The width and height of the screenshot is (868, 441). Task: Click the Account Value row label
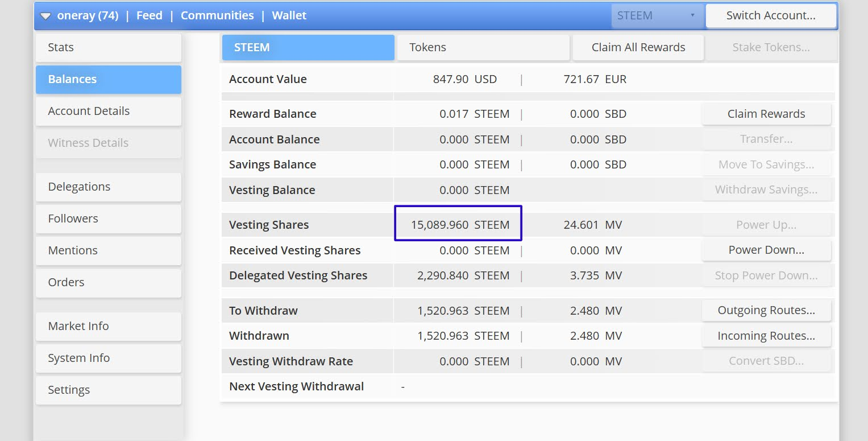click(268, 80)
